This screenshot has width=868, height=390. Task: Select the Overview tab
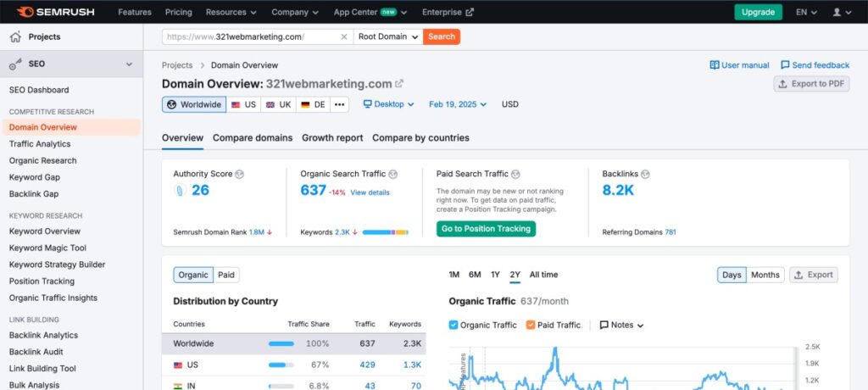click(183, 138)
